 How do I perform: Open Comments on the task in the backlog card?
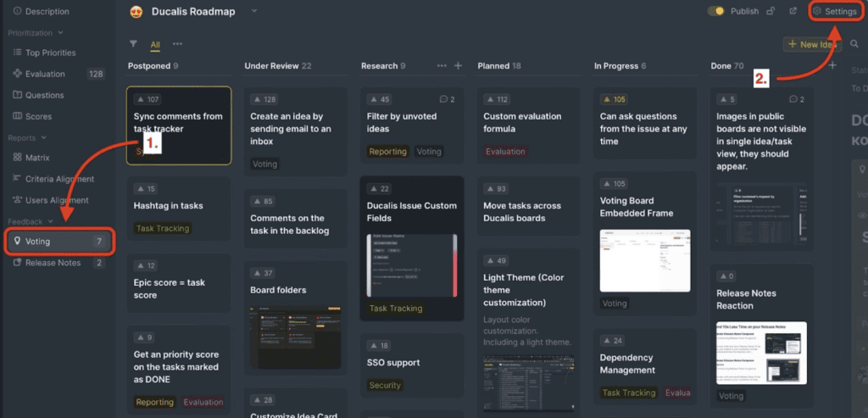click(x=296, y=219)
